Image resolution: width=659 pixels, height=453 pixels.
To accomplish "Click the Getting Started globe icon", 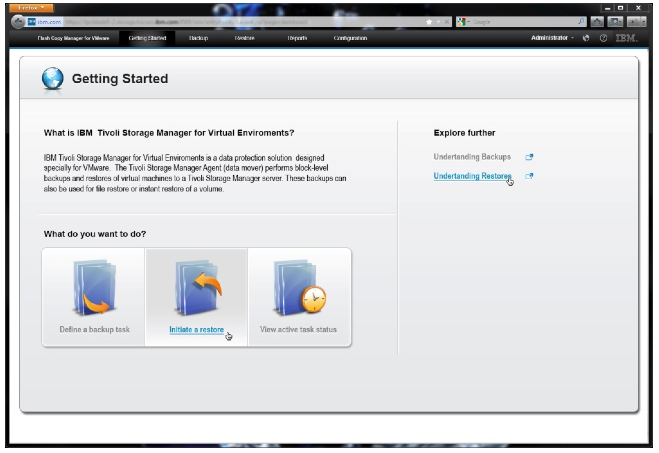I will [53, 78].
